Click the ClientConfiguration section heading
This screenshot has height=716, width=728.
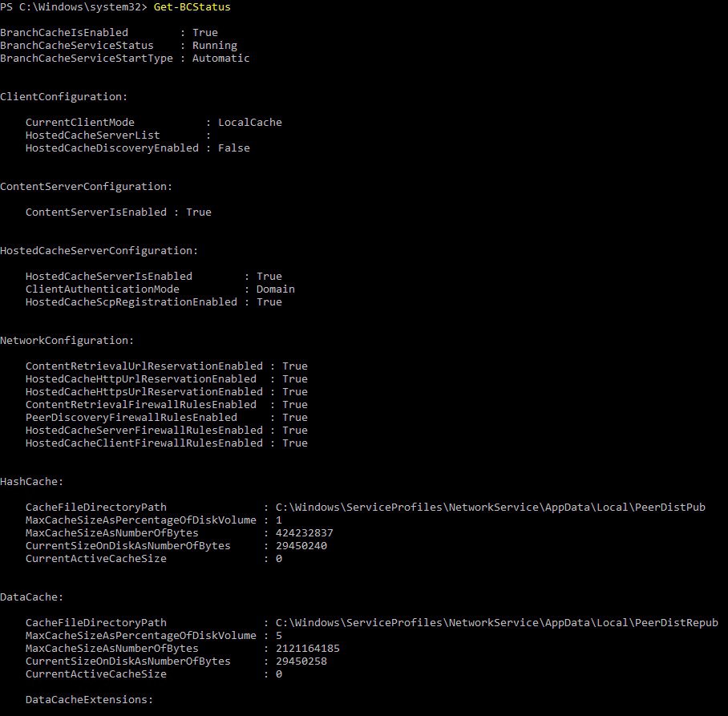tap(63, 96)
